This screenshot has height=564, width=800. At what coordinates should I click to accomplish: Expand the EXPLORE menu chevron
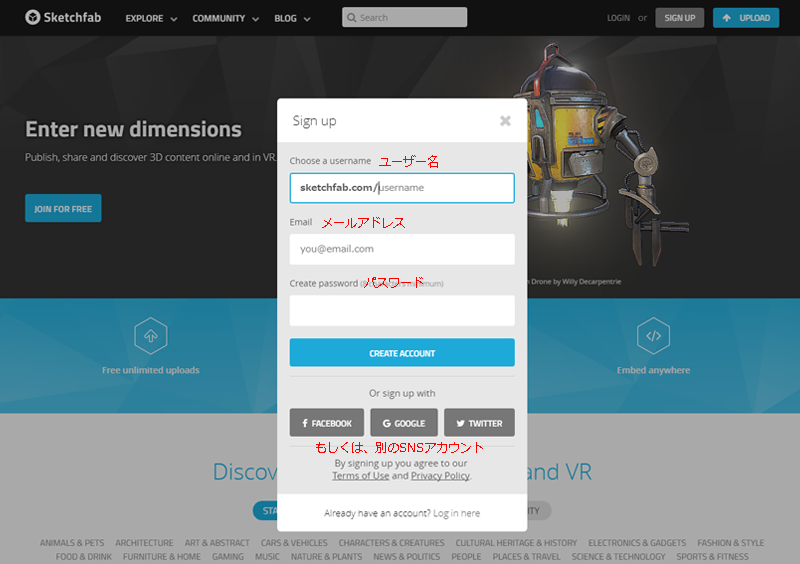pyautogui.click(x=174, y=19)
